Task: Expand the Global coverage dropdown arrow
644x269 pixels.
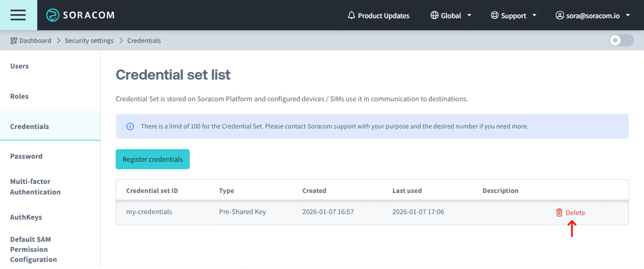Action: (x=469, y=16)
